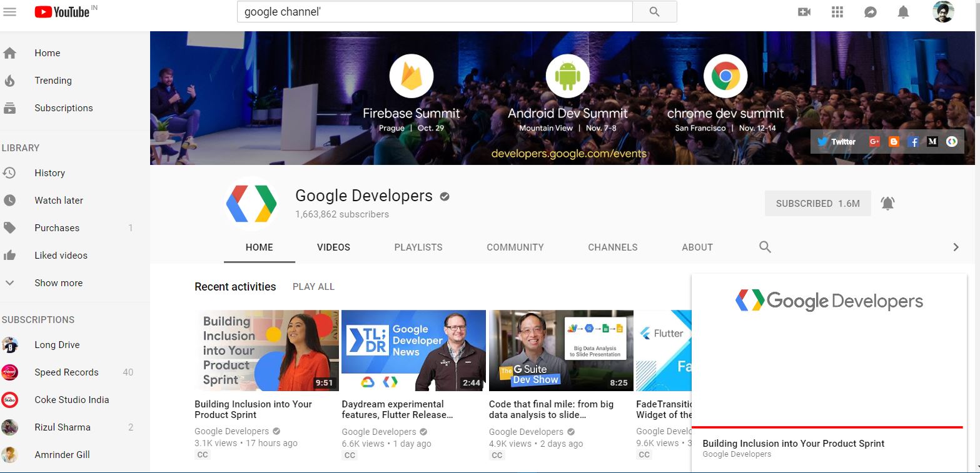Viewport: 980px width, 473px height.
Task: Open Code that final mile video title
Action: tap(551, 409)
